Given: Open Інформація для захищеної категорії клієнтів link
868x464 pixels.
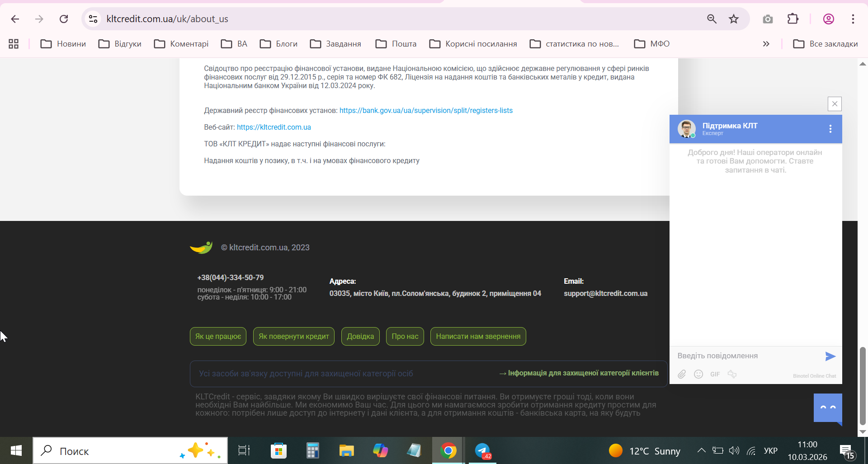Looking at the screenshot, I should pyautogui.click(x=579, y=373).
